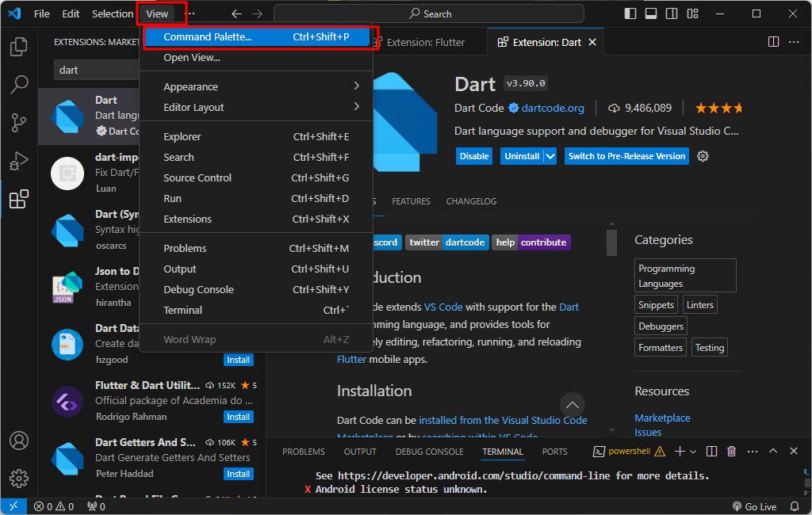Viewport: 812px width, 515px height.
Task: Click the scroll-to-top arrow button
Action: pos(573,405)
